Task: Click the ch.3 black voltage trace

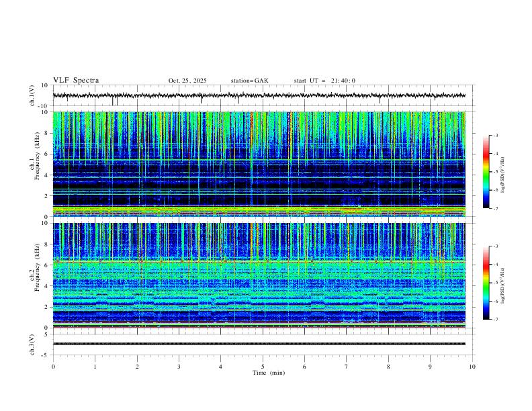Action: [x=259, y=344]
